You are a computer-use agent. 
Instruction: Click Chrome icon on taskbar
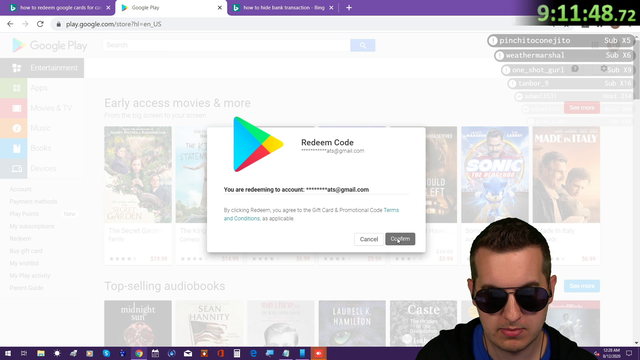139,353
